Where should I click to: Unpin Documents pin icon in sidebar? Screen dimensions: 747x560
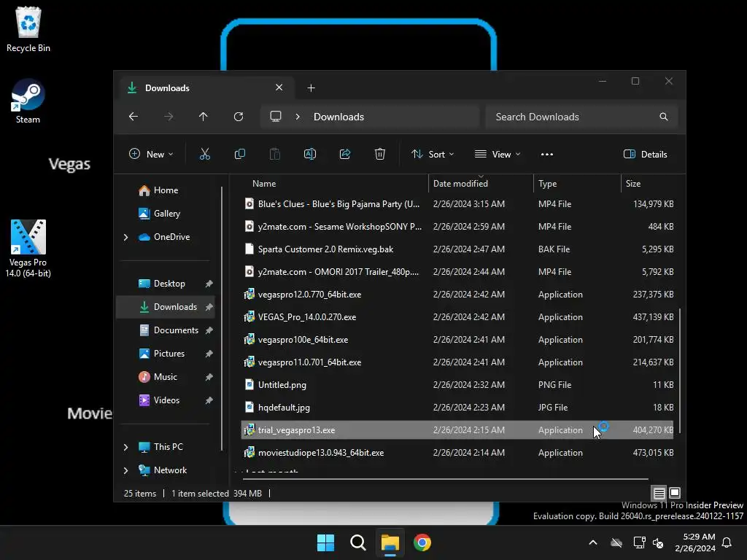(209, 330)
